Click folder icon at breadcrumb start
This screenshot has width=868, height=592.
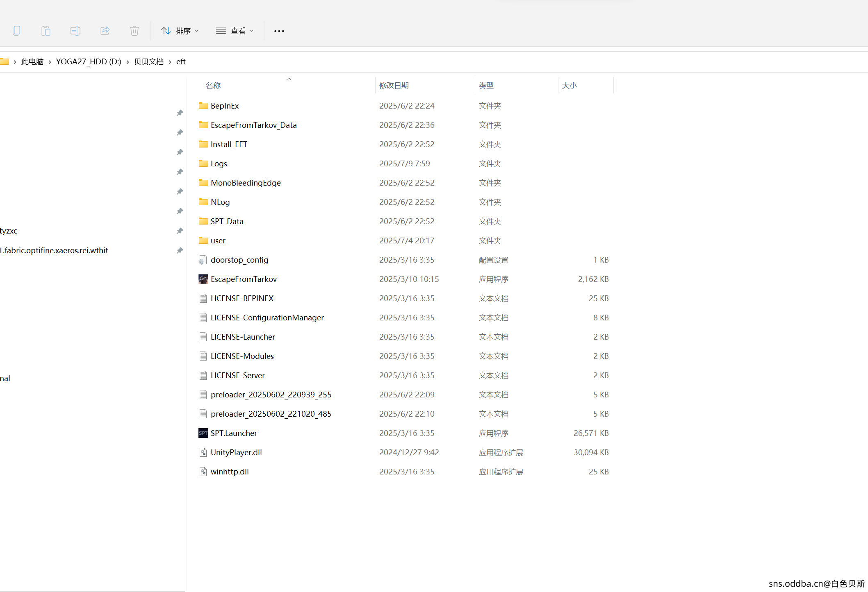click(x=5, y=61)
